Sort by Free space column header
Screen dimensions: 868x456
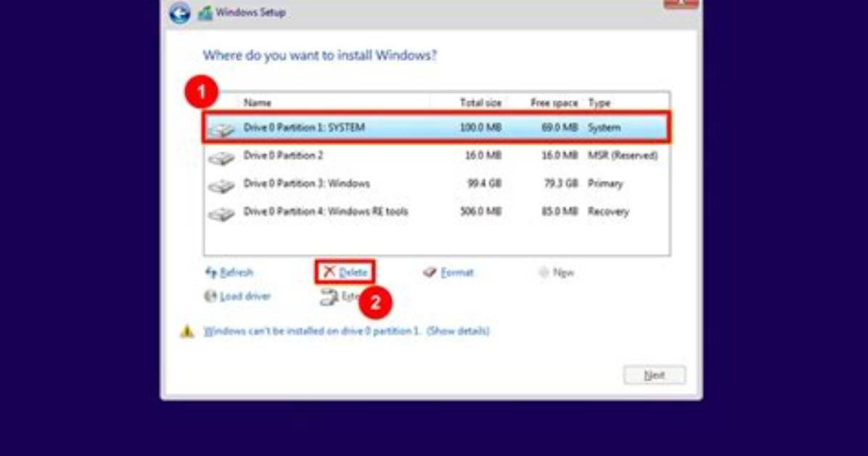click(554, 102)
